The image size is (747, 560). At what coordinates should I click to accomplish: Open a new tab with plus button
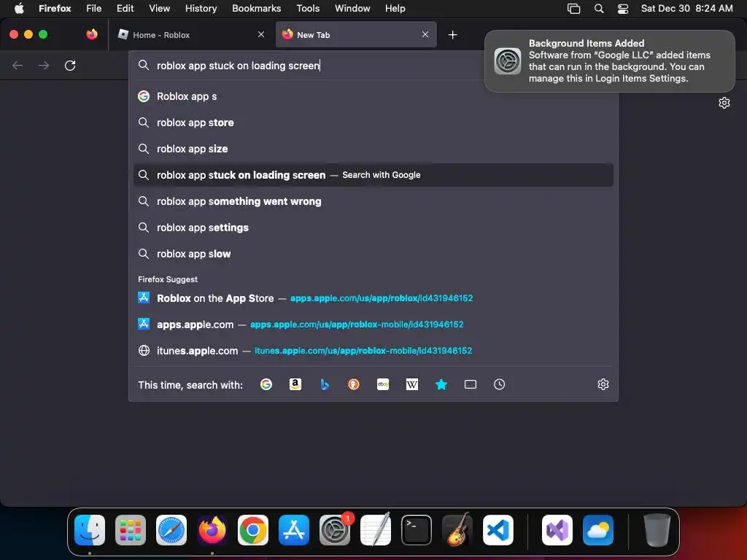coord(452,35)
